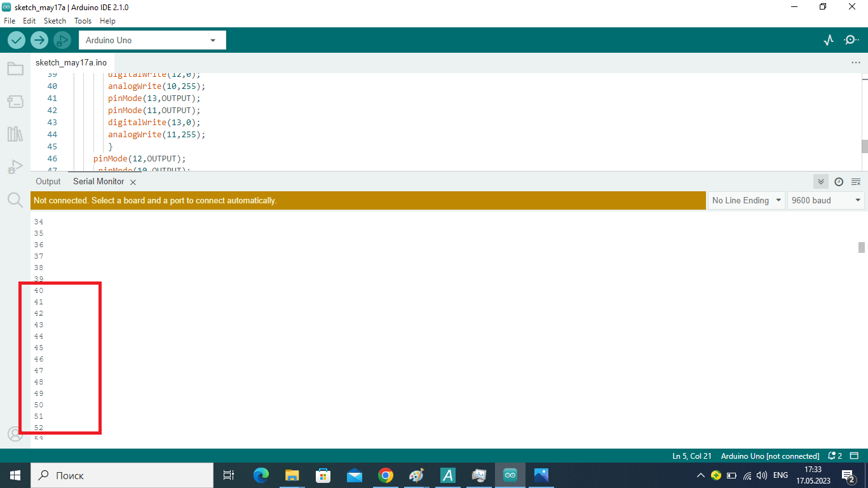868x488 pixels.
Task: Click serial output value 36
Action: pyautogui.click(x=39, y=245)
